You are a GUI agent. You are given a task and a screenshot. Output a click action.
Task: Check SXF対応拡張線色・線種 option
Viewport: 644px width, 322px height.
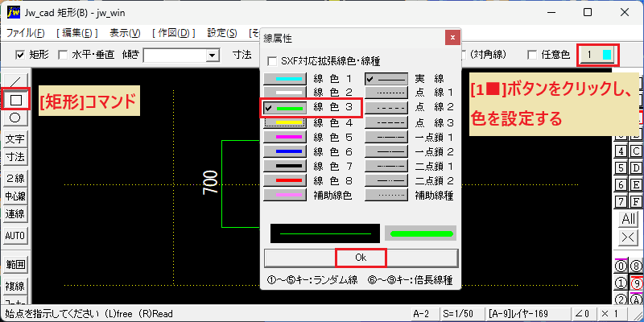[x=272, y=62]
